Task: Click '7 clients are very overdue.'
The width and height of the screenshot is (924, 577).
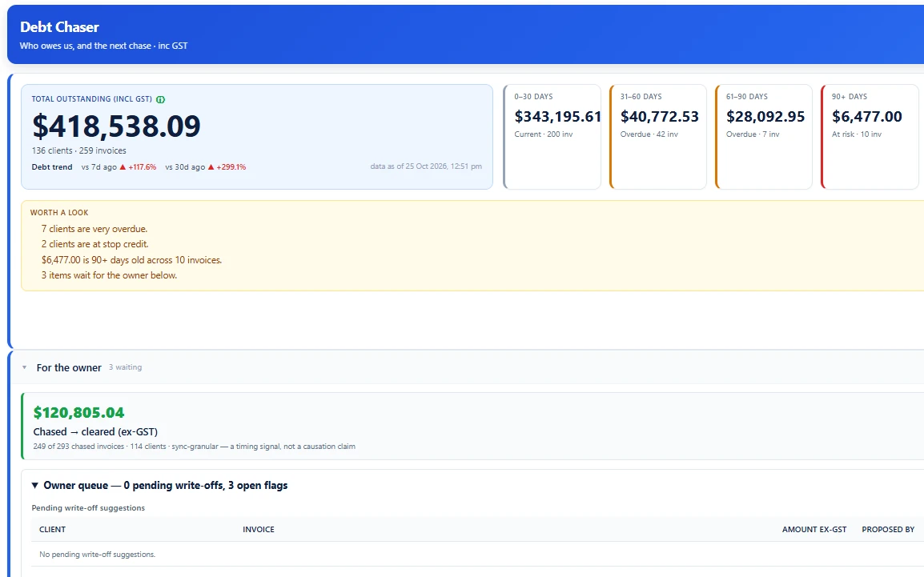Action: [x=94, y=229]
